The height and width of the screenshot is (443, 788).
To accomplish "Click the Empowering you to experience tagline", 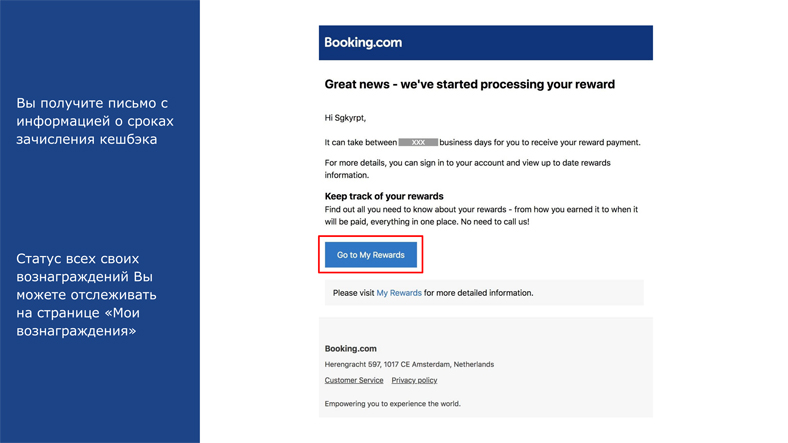I will tap(392, 403).
